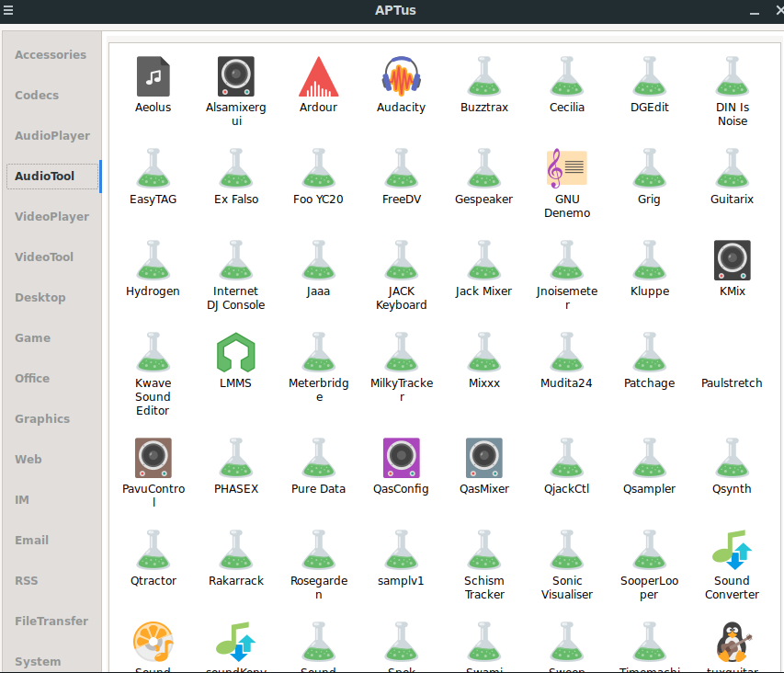784x673 pixels.
Task: Open the System category
Action: (38, 661)
